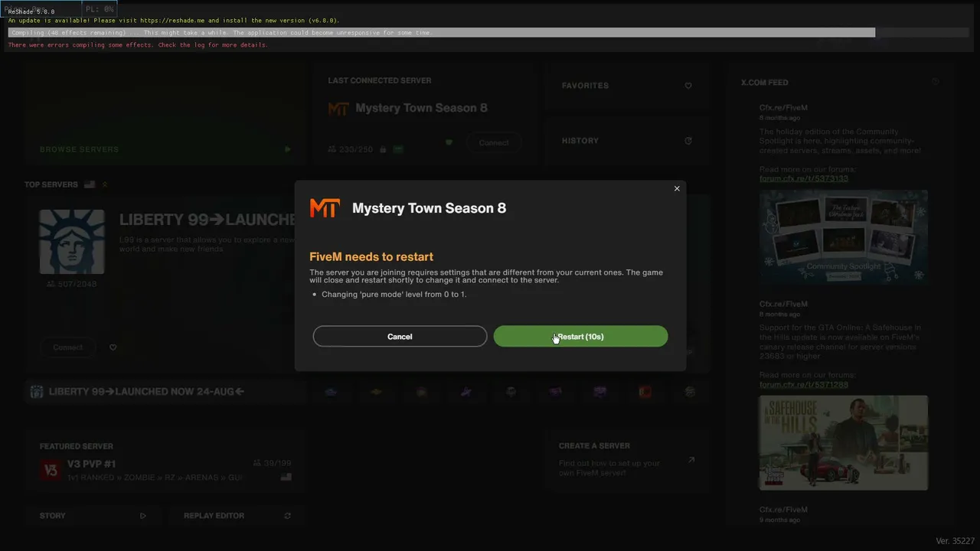980x551 pixels.
Task: Connect to last server Mystery Town Season 8
Action: pyautogui.click(x=494, y=142)
